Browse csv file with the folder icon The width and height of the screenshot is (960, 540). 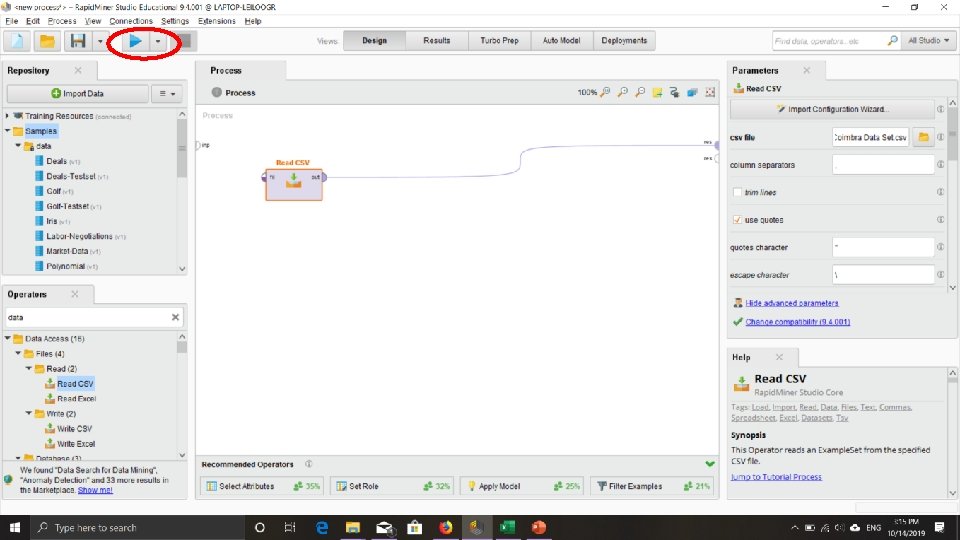(x=923, y=137)
